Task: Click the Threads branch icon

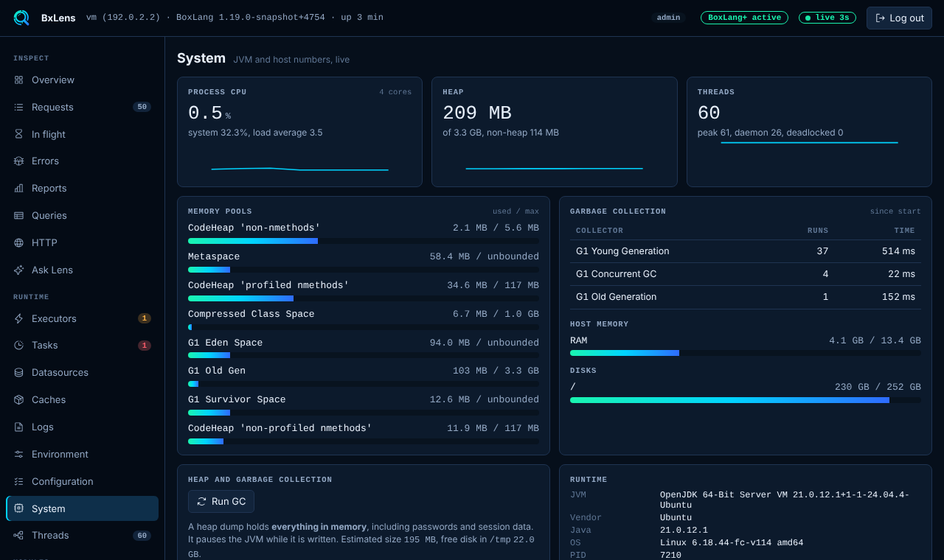Action: [x=18, y=535]
